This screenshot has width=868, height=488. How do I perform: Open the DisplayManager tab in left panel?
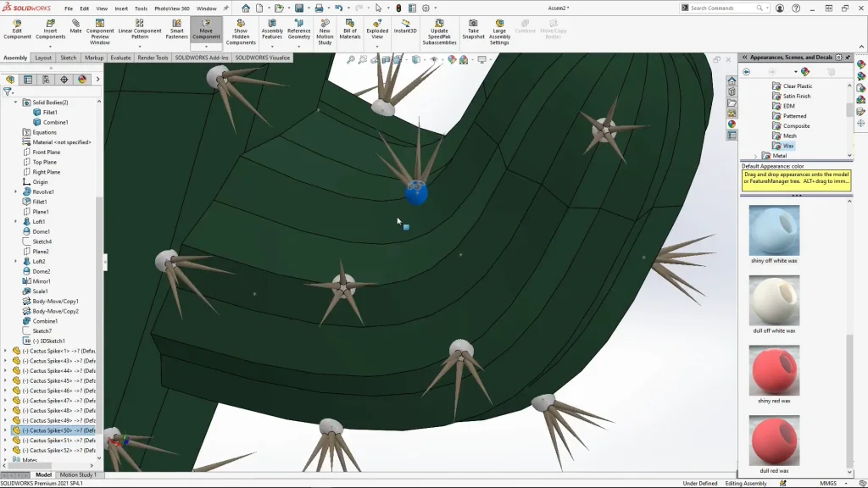pyautogui.click(x=82, y=80)
